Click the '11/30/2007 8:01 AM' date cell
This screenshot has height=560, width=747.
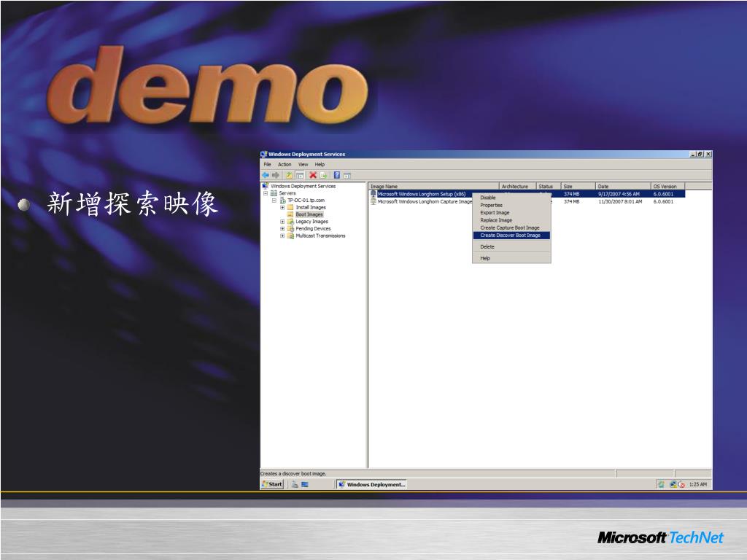[x=620, y=201]
